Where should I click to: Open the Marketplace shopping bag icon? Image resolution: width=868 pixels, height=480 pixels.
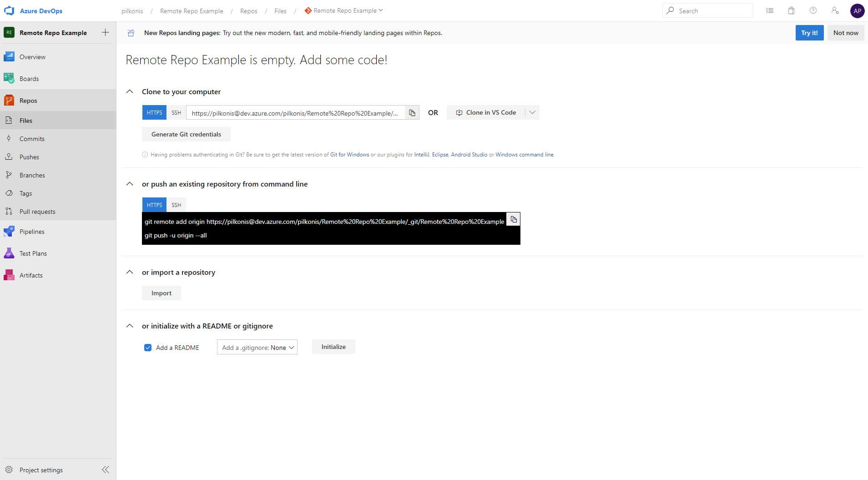792,10
